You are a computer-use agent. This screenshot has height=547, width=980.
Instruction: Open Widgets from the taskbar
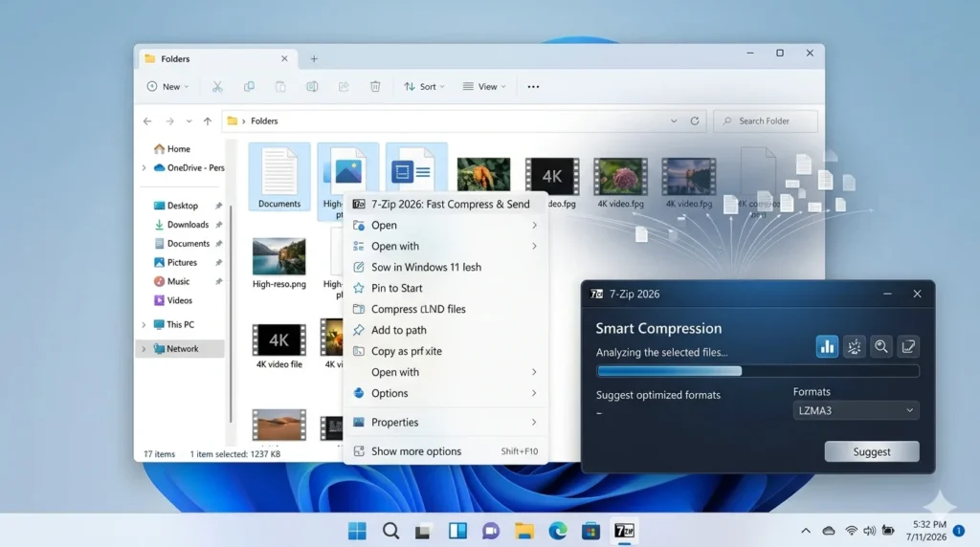457,531
